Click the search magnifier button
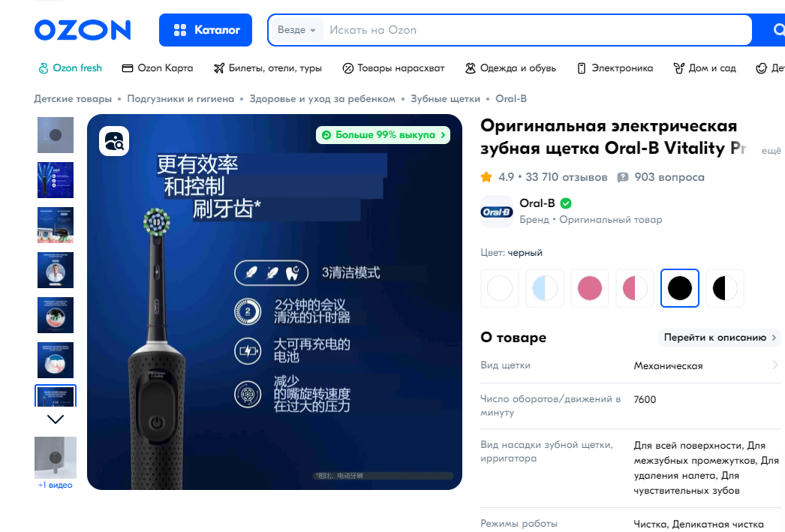785x532 pixels. tap(777, 30)
